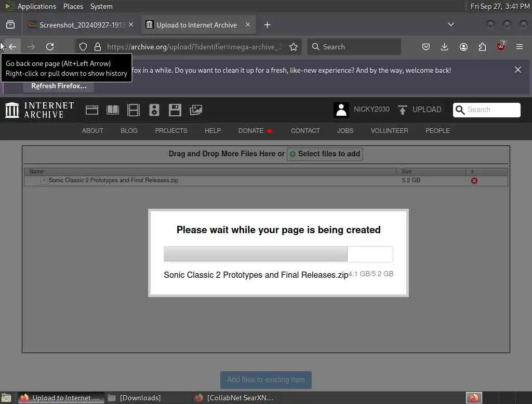Open the CONTACT page
Image resolution: width=532 pixels, height=404 pixels.
305,130
